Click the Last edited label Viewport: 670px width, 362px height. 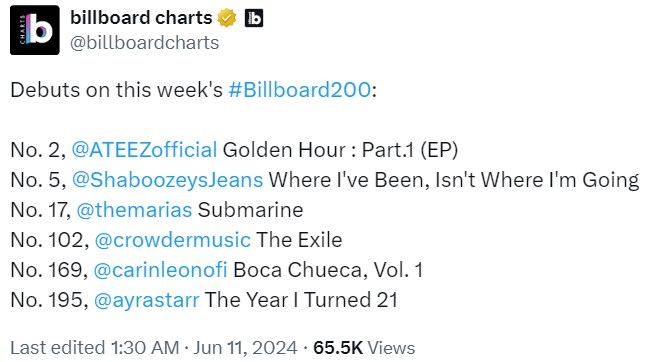pos(57,347)
